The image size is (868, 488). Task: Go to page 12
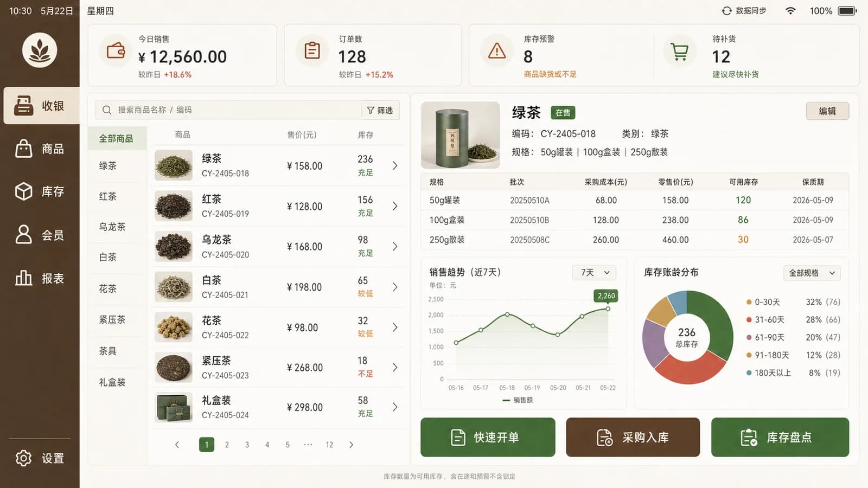coord(329,445)
